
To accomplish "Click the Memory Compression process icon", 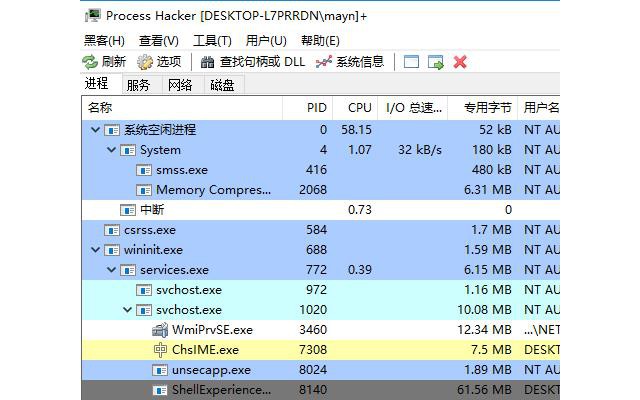I will point(144,190).
